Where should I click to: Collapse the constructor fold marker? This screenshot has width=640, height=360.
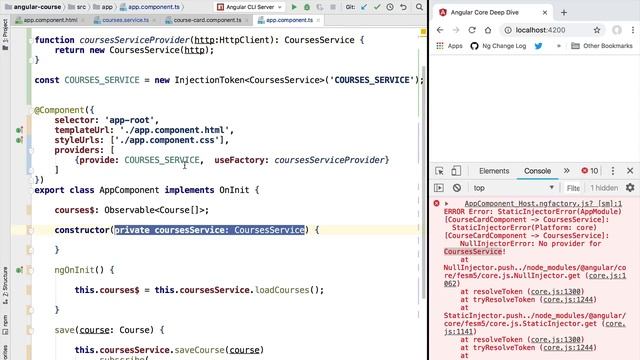click(30, 230)
